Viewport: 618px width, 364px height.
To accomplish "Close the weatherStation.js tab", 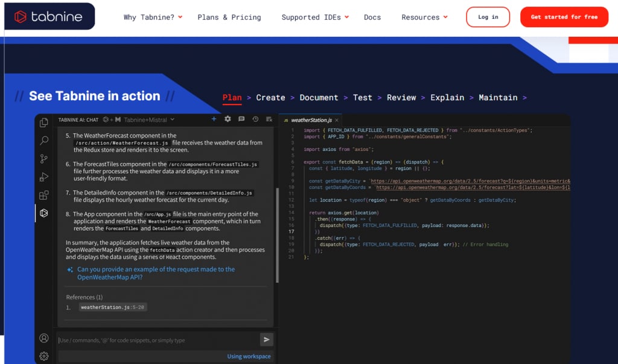I will [x=337, y=120].
